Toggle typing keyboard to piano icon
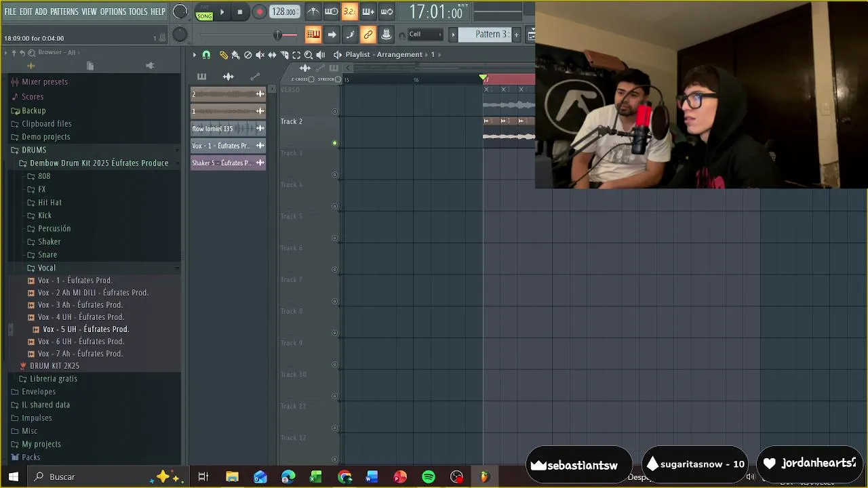The image size is (868, 488). coord(313,35)
